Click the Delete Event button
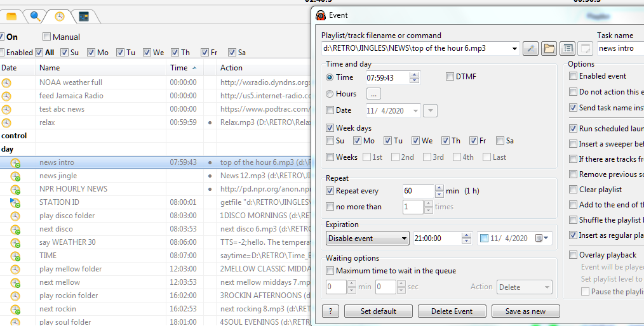The width and height of the screenshot is (644, 326). click(452, 311)
